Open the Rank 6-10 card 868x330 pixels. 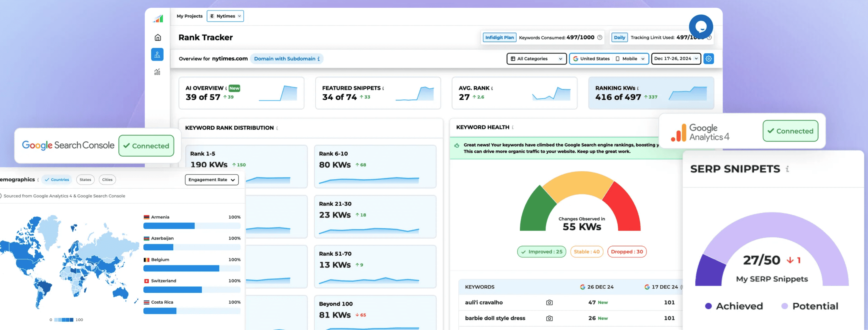tap(375, 166)
